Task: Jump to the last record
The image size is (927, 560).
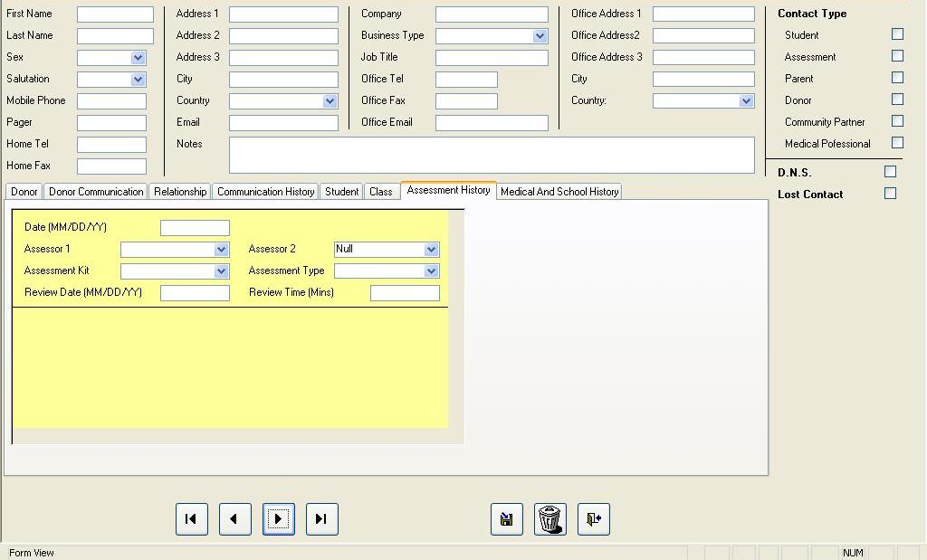Action: click(x=322, y=519)
